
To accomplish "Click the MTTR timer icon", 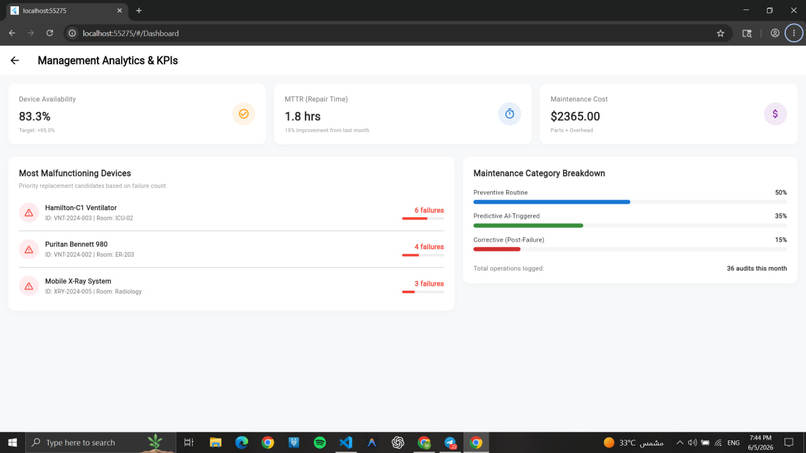I will 509,114.
